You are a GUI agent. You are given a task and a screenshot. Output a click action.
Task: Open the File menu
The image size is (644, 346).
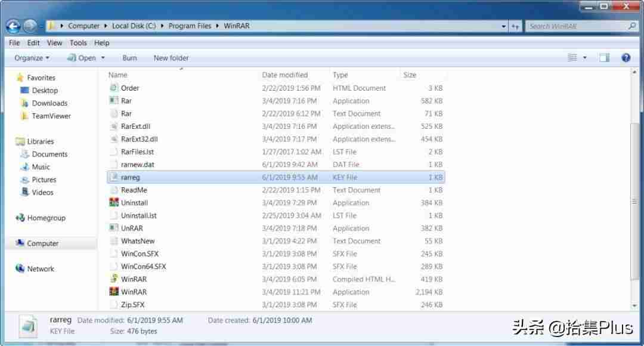[x=14, y=43]
